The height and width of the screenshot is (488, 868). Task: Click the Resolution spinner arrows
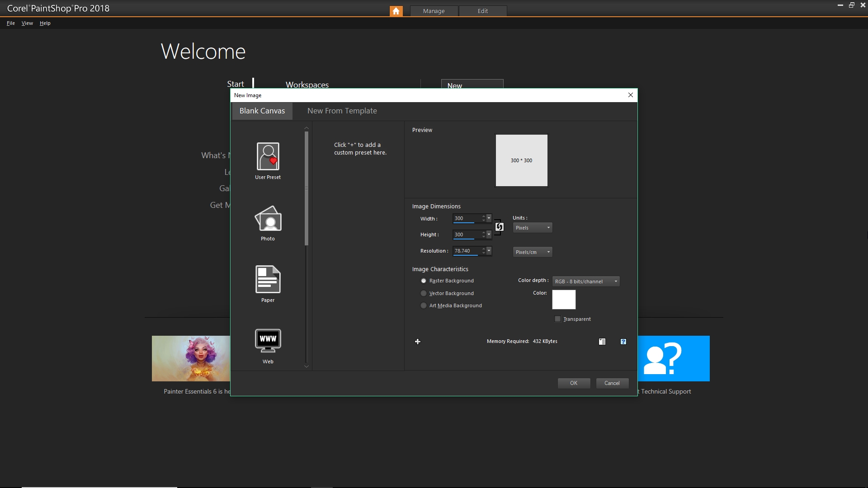(484, 251)
